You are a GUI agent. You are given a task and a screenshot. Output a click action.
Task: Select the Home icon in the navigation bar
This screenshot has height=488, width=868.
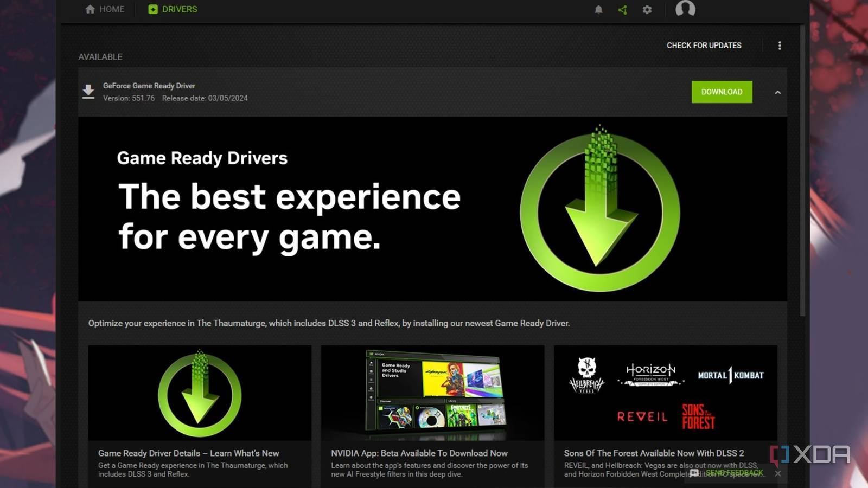(90, 9)
